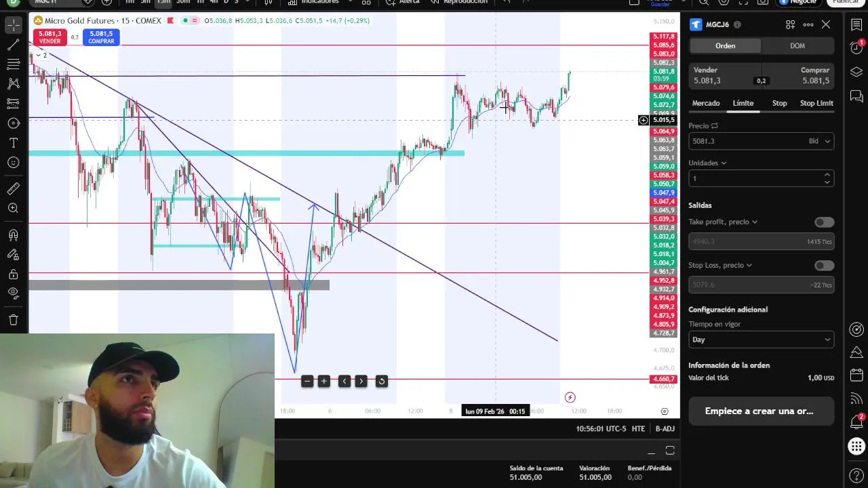Maximize the bottom panel
868x488 pixels.
(670, 451)
